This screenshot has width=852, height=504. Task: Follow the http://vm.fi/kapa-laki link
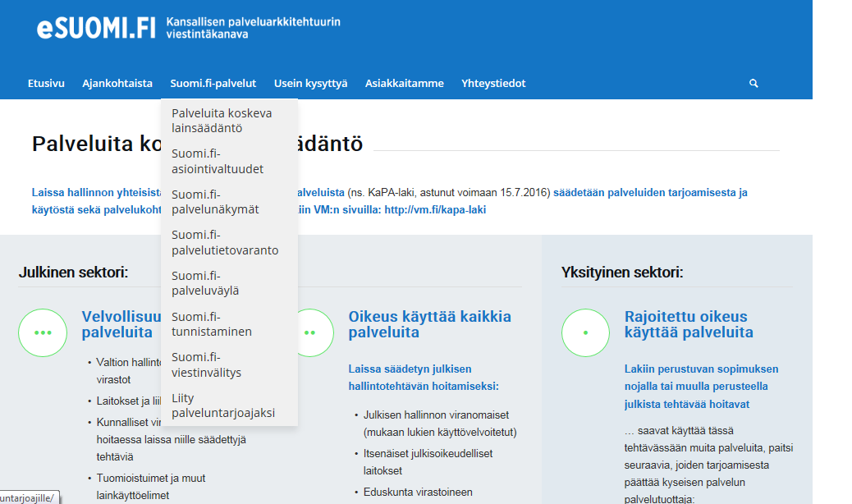pyautogui.click(x=435, y=209)
